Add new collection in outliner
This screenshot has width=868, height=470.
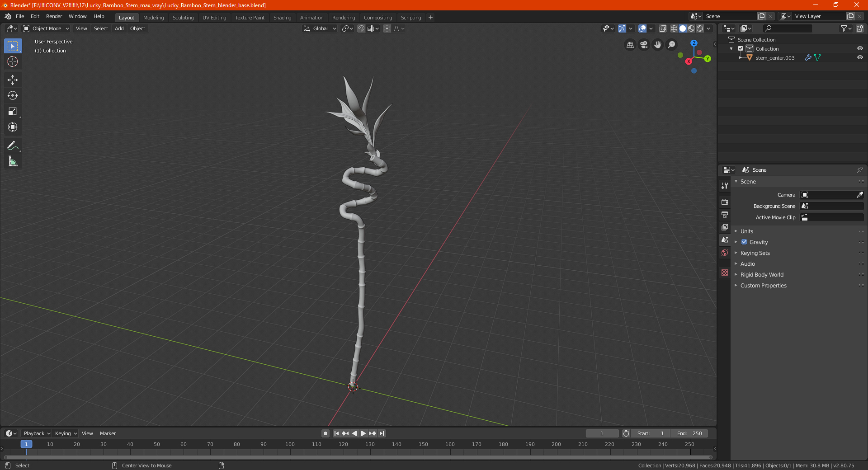(x=860, y=28)
